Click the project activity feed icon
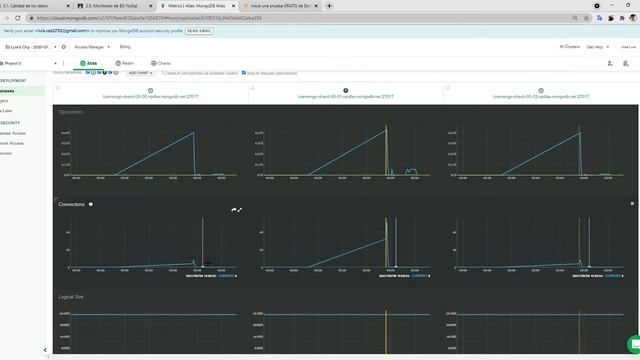 [x=626, y=64]
